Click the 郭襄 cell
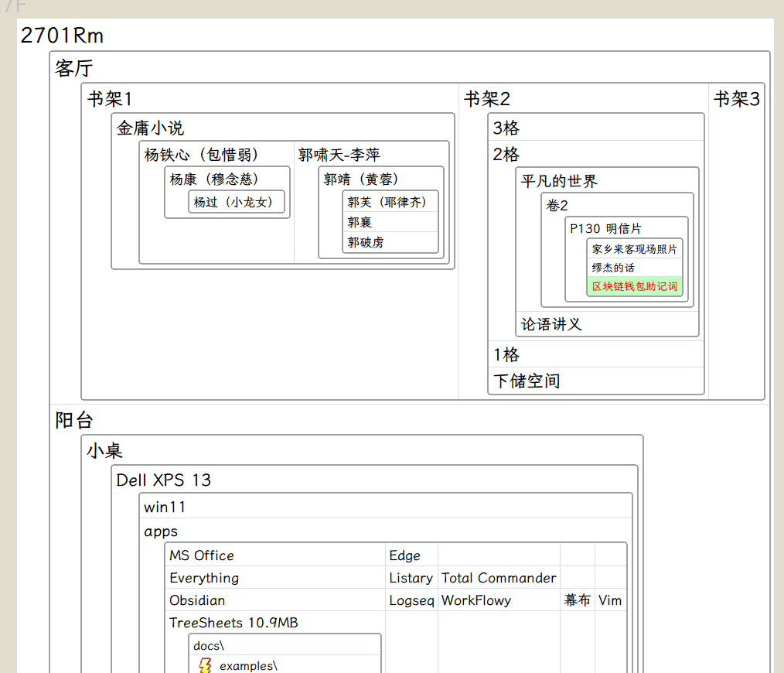This screenshot has height=673, width=784. click(360, 222)
